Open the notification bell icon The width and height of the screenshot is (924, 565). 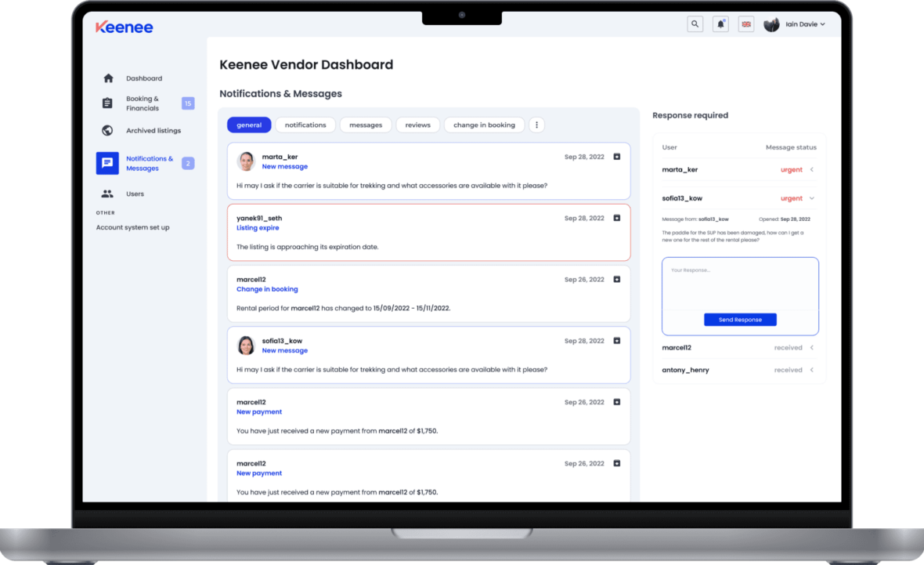point(720,24)
